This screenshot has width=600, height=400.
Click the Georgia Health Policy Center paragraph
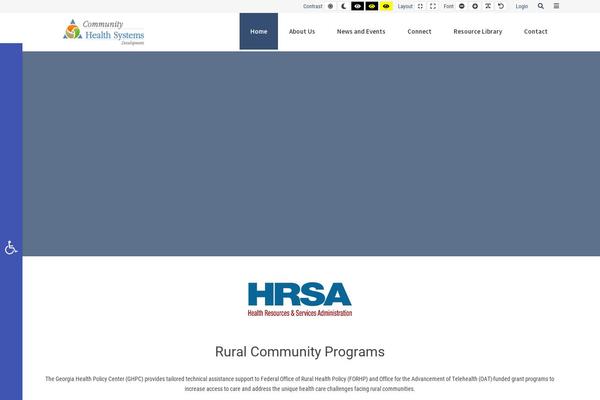[300, 384]
